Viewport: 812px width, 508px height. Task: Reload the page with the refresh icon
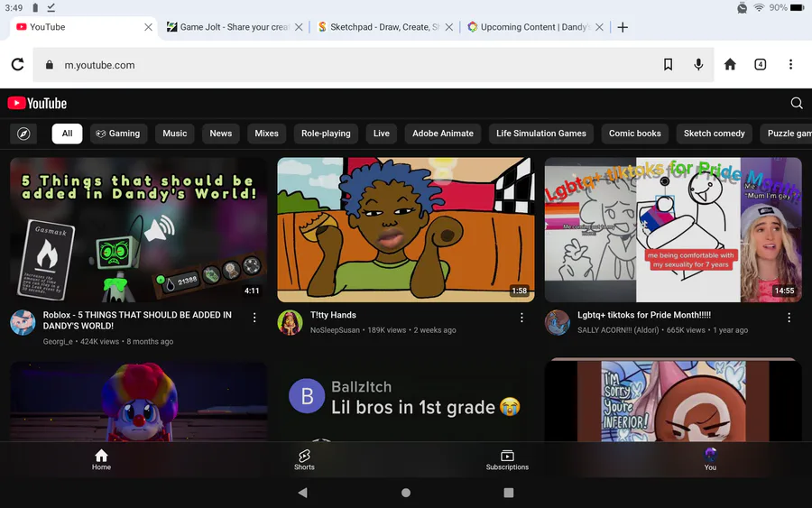[x=18, y=65]
